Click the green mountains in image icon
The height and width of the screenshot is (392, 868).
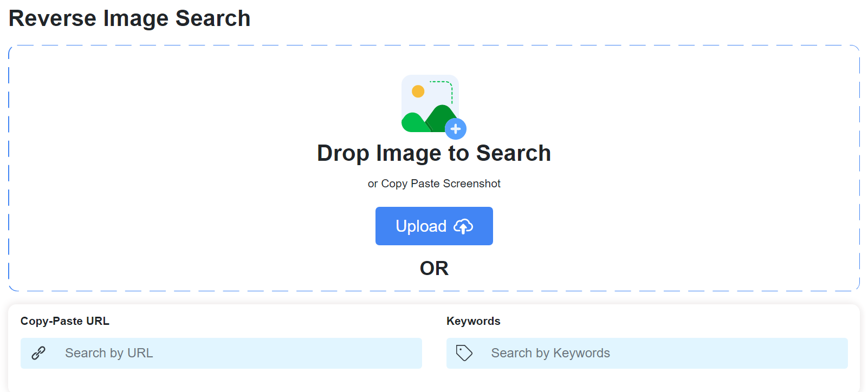tap(428, 119)
